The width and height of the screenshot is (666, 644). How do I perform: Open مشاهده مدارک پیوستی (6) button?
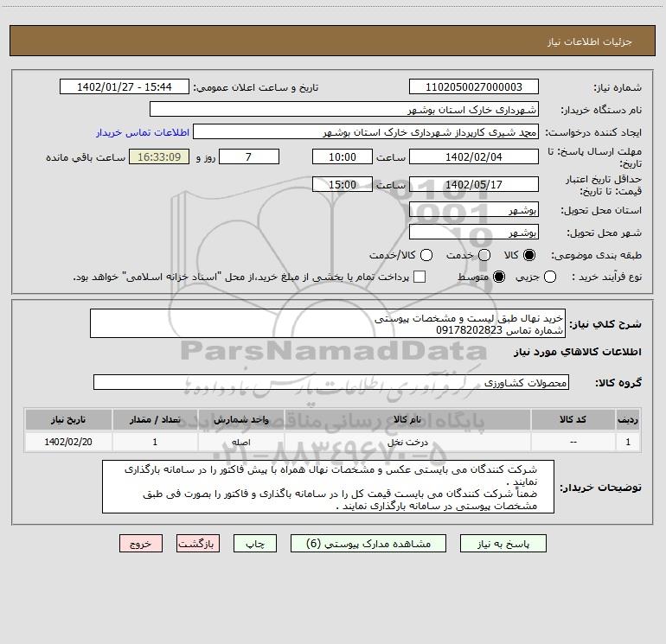pyautogui.click(x=368, y=544)
